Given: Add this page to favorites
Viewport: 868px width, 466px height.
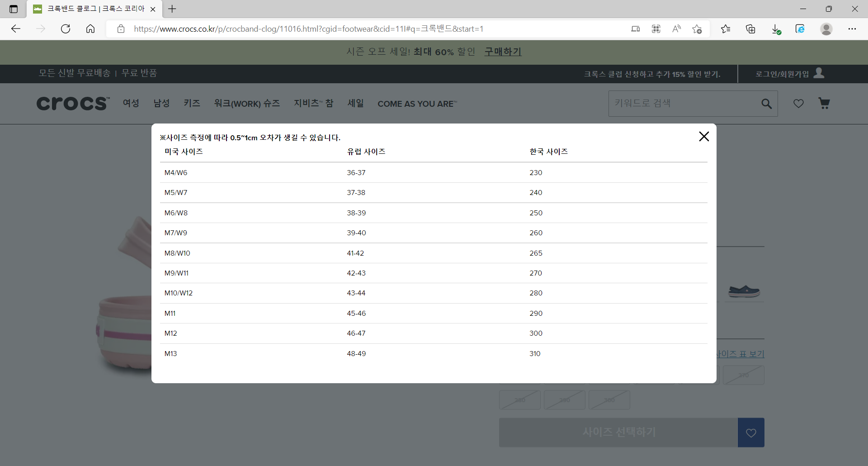Looking at the screenshot, I should (697, 29).
